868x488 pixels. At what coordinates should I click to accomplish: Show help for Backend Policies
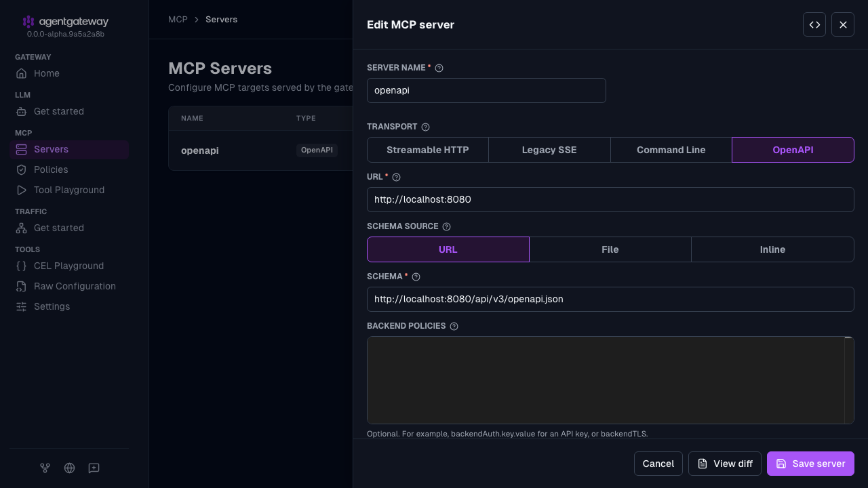tap(454, 326)
